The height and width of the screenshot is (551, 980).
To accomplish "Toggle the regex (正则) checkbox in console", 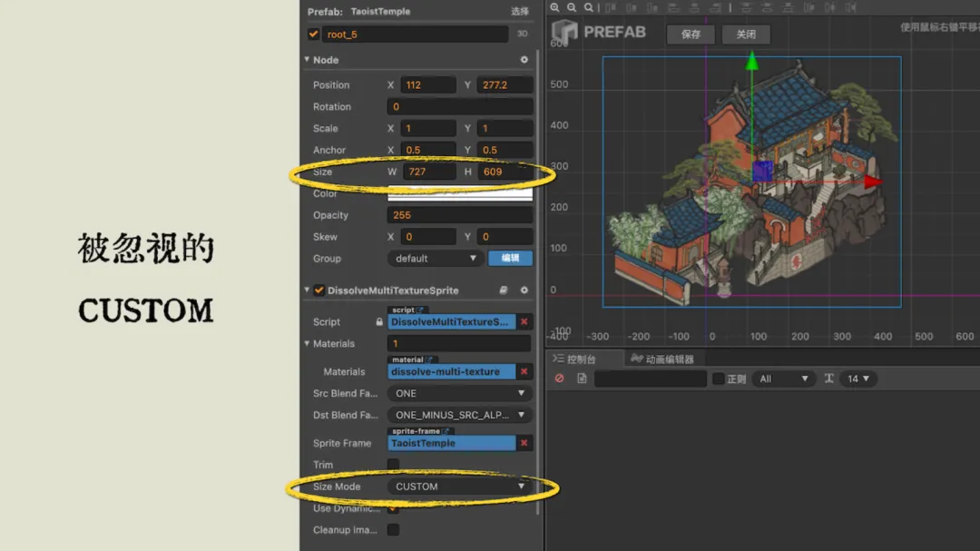I will click(x=718, y=379).
